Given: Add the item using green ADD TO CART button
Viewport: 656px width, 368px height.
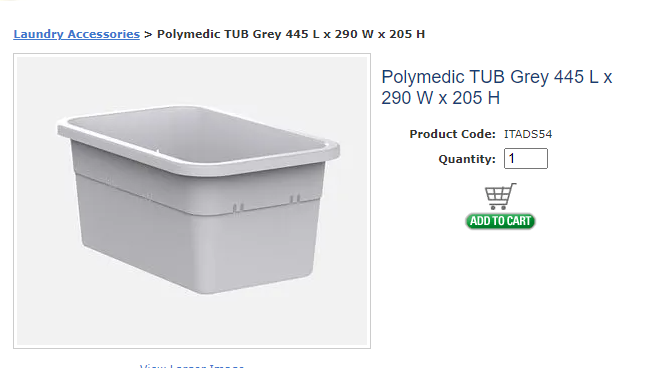Looking at the screenshot, I should pos(500,221).
